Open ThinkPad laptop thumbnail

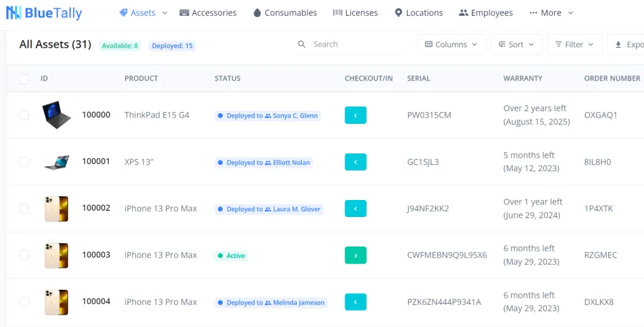(x=56, y=115)
